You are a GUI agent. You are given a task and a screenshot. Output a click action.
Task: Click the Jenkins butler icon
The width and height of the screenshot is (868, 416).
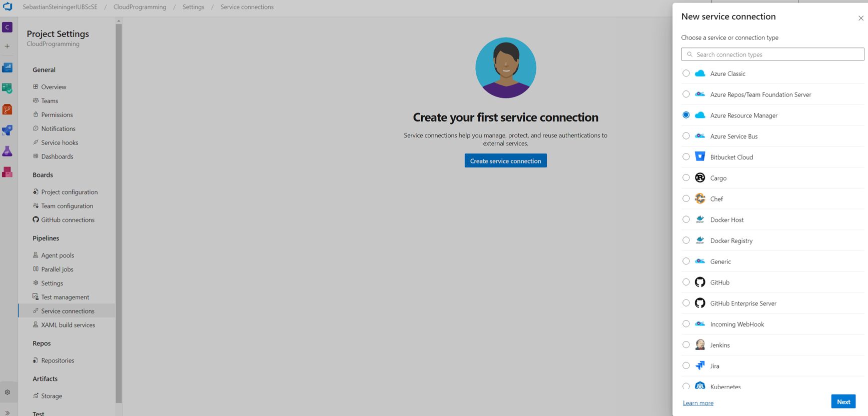point(700,344)
